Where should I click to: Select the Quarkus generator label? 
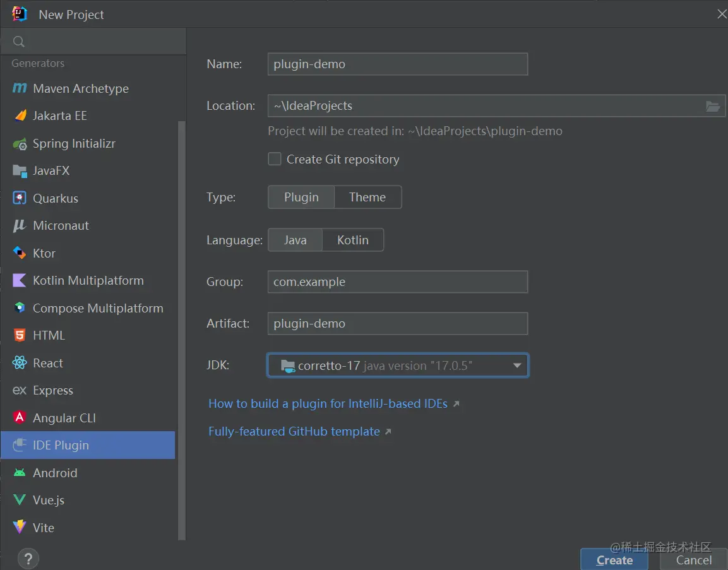(56, 198)
